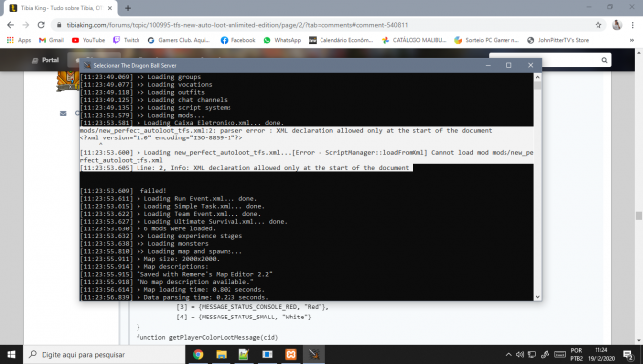The image size is (643, 364).
Task: Open the Calendário Econômico bookmark
Action: [340, 40]
